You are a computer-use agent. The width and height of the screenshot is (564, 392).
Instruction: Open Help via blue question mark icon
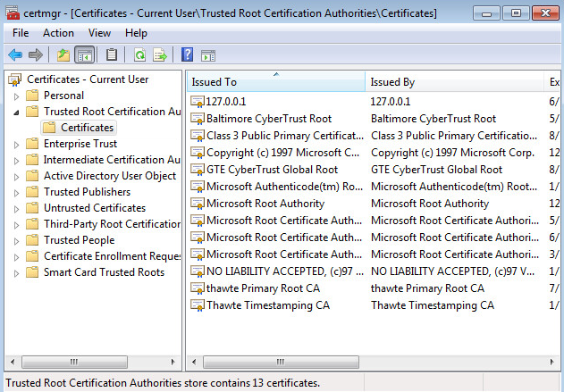(x=187, y=55)
